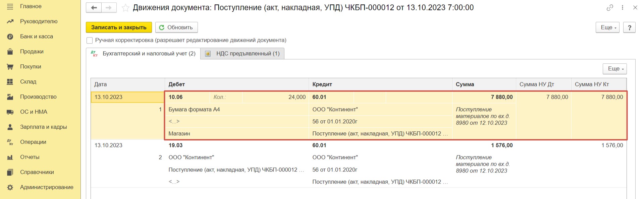Click the forward arrow navigation button
644x199 pixels.
coord(109,8)
